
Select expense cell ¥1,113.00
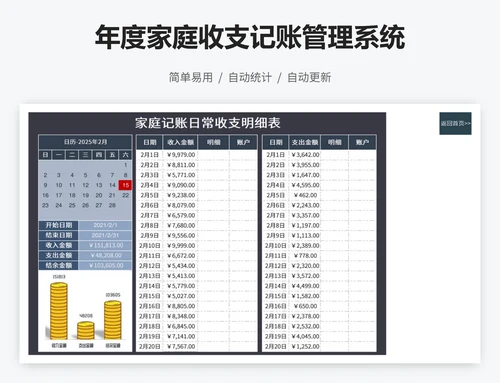pos(305,236)
